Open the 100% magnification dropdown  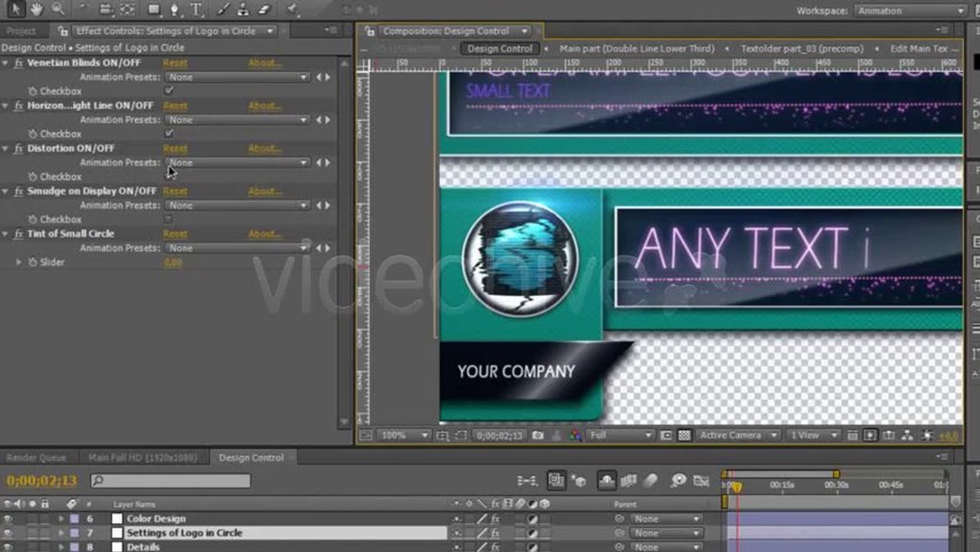[x=404, y=435]
